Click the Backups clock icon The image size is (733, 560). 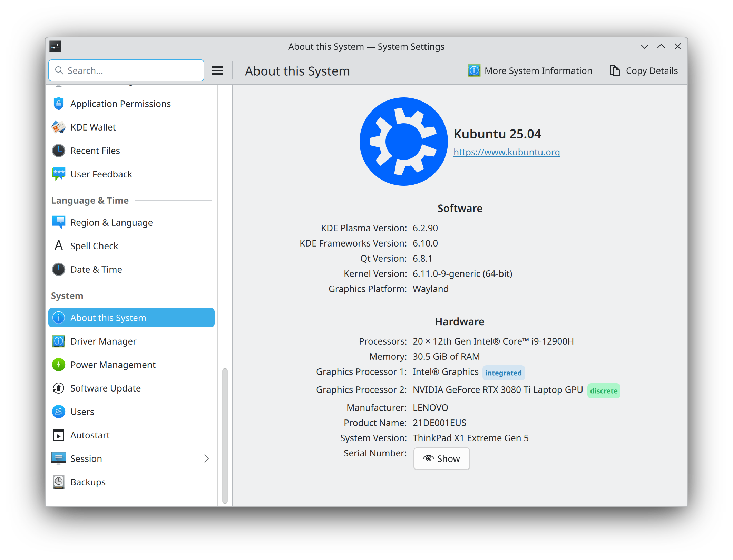[x=59, y=482]
